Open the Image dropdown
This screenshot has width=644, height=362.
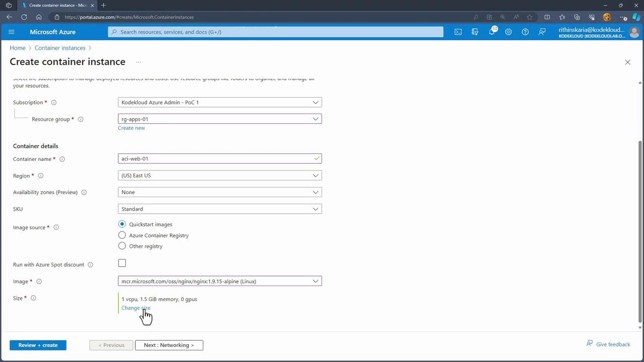pos(220,282)
